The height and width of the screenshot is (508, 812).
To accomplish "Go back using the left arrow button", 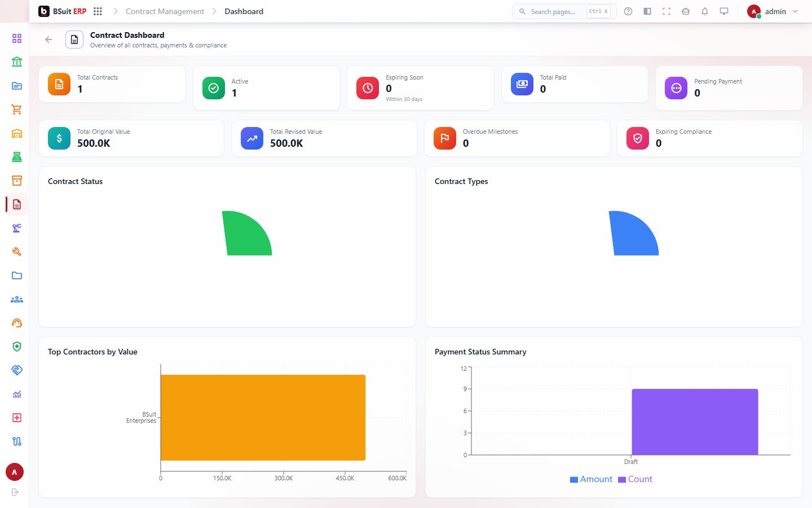I will pyautogui.click(x=48, y=40).
